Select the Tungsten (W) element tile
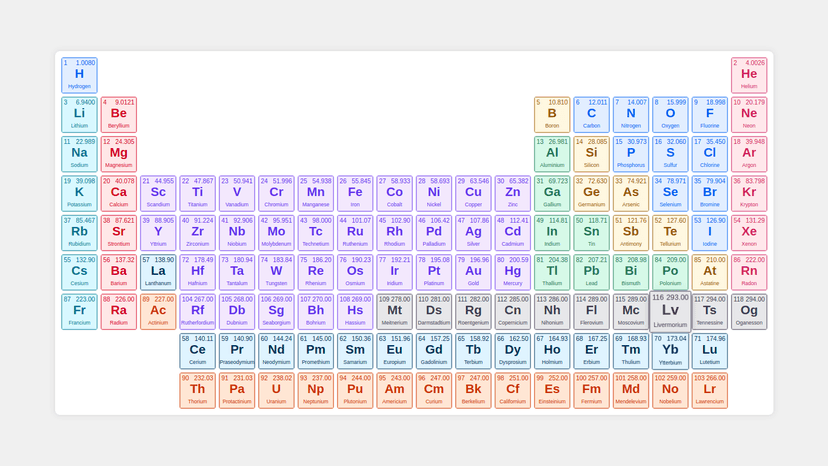Screen dimensions: 828x466 click(276, 271)
